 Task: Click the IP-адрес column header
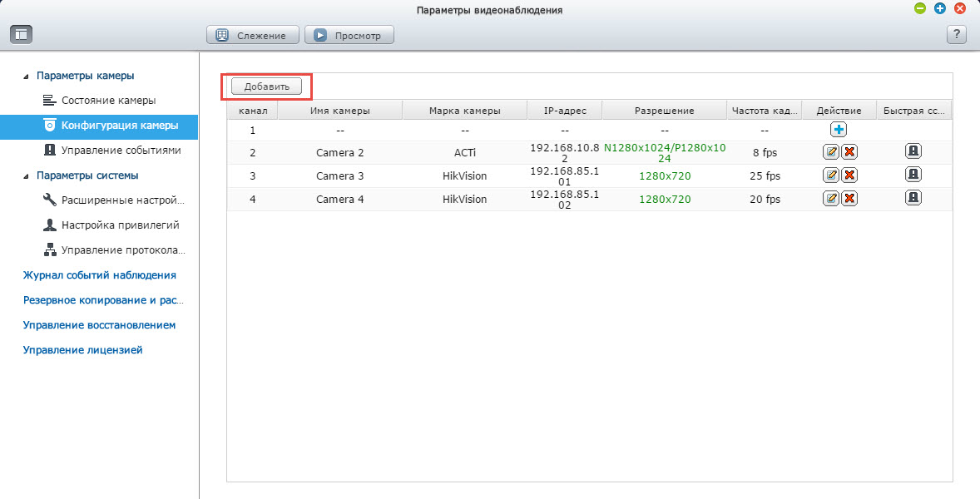565,111
